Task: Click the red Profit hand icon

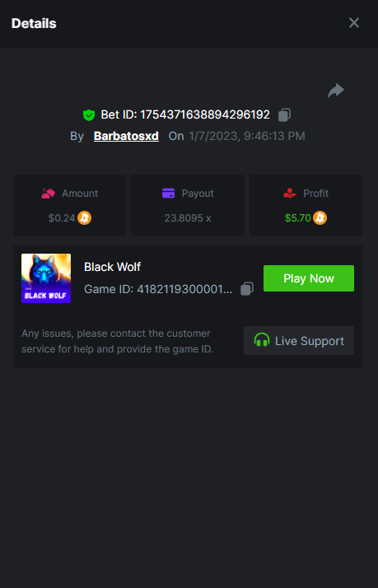Action: [x=290, y=194]
